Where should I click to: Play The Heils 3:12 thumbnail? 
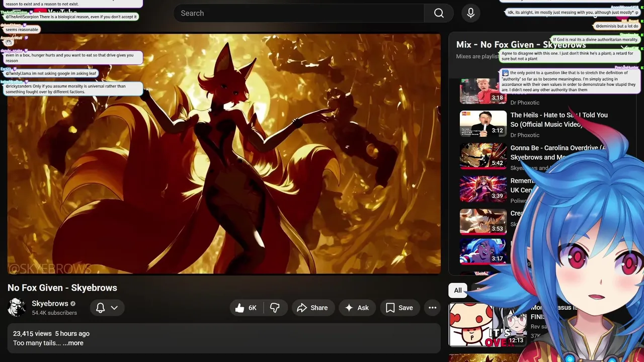click(483, 124)
